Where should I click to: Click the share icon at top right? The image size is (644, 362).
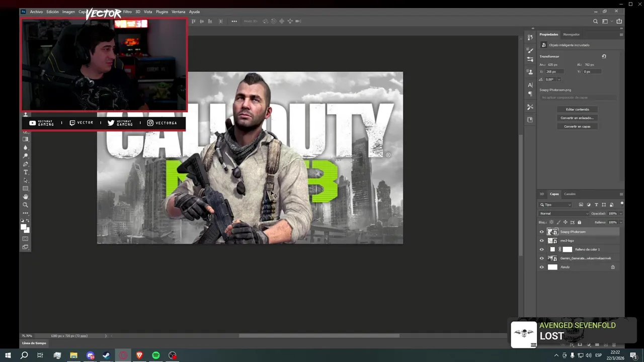pyautogui.click(x=619, y=21)
